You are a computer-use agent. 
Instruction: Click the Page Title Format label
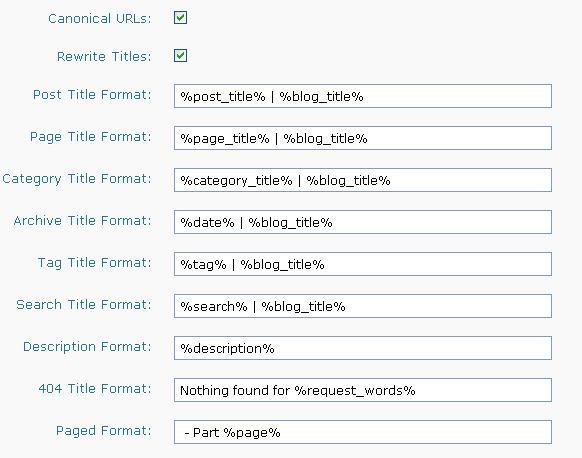click(91, 137)
